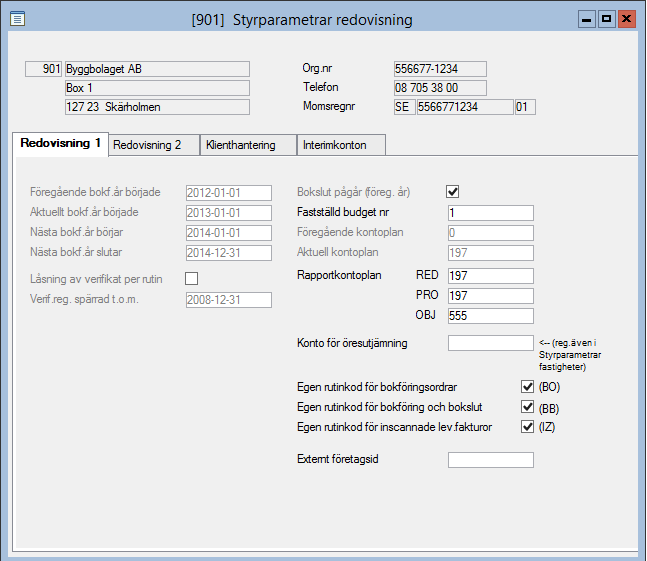
Task: Click the Momsregnr label
Action: click(x=329, y=106)
